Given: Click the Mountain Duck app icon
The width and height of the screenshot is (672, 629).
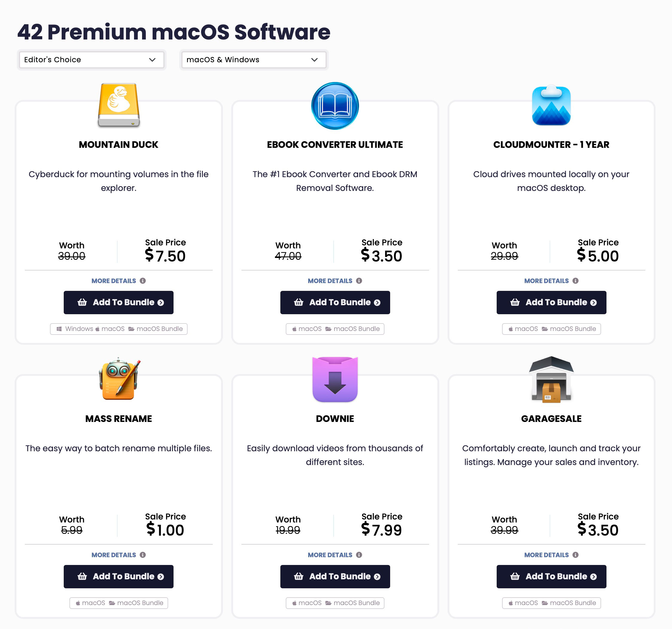Looking at the screenshot, I should [119, 105].
